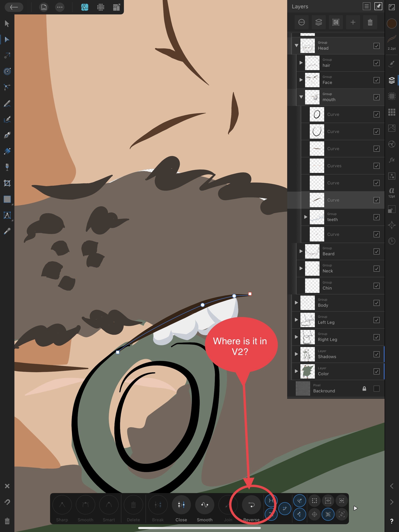This screenshot has width=399, height=532.
Task: Select the Chin group layer
Action: [x=340, y=286]
